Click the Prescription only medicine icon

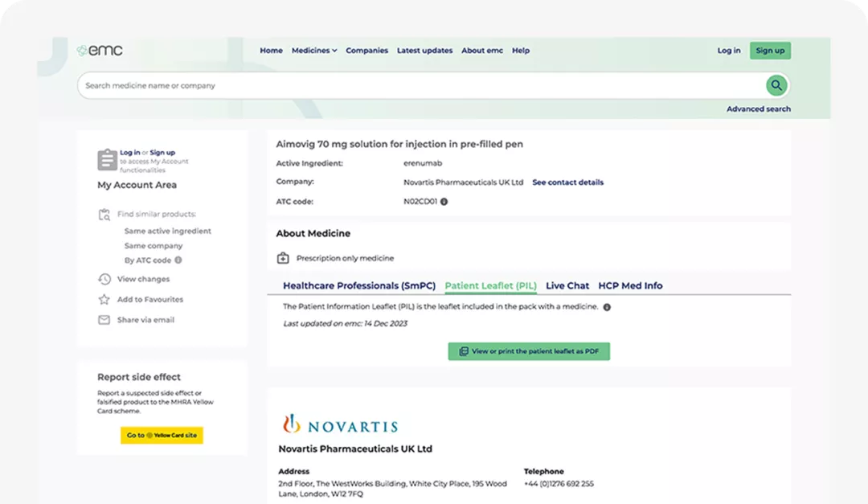click(x=284, y=258)
